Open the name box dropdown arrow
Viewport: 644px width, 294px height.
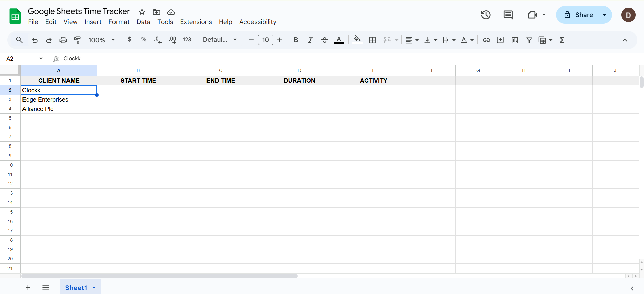(x=41, y=58)
